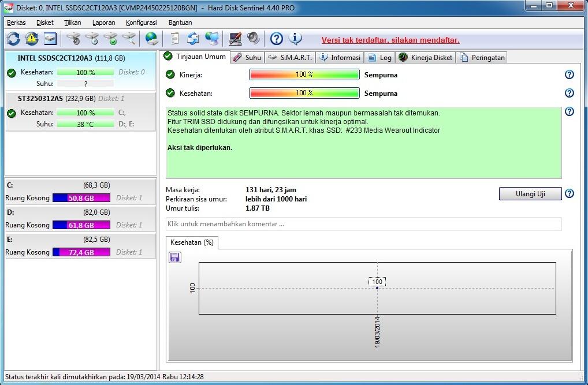The width and height of the screenshot is (588, 385).
Task: Click the app icon in title bar
Action: tap(8, 8)
